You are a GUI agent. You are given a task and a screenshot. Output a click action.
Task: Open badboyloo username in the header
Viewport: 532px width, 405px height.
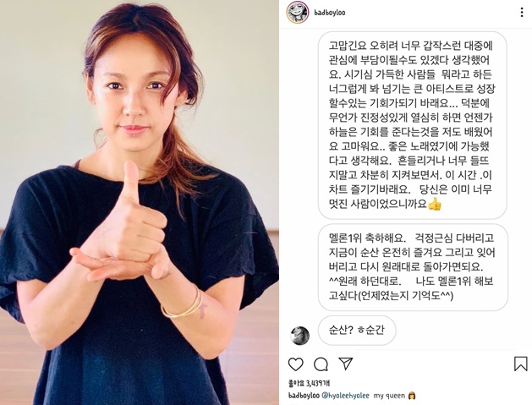coord(330,13)
